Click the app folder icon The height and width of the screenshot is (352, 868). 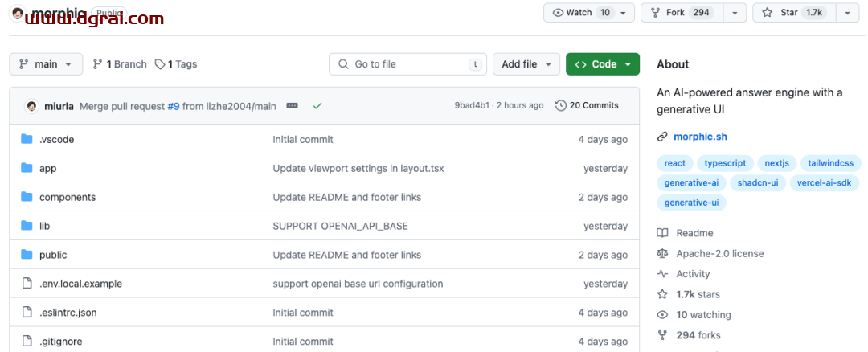click(27, 168)
